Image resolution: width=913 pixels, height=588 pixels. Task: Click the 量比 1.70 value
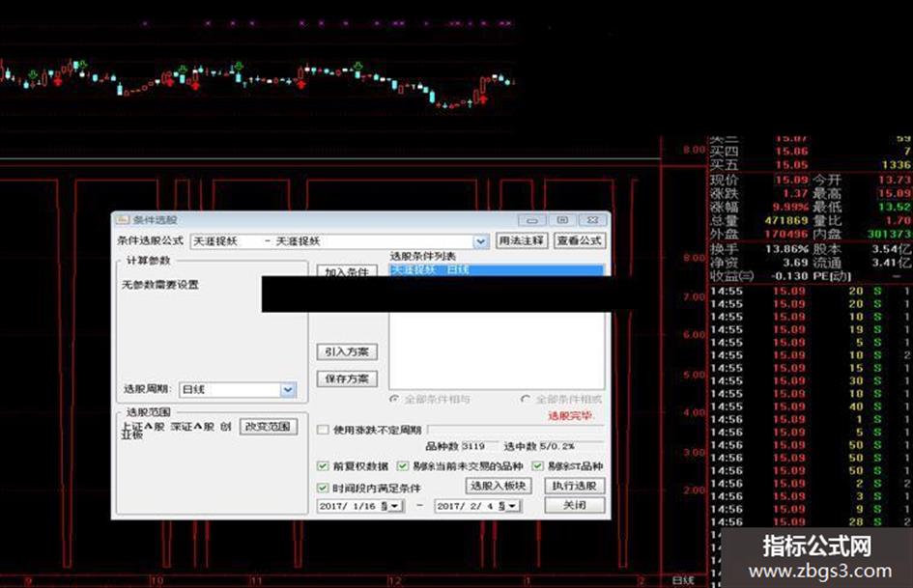tap(899, 221)
